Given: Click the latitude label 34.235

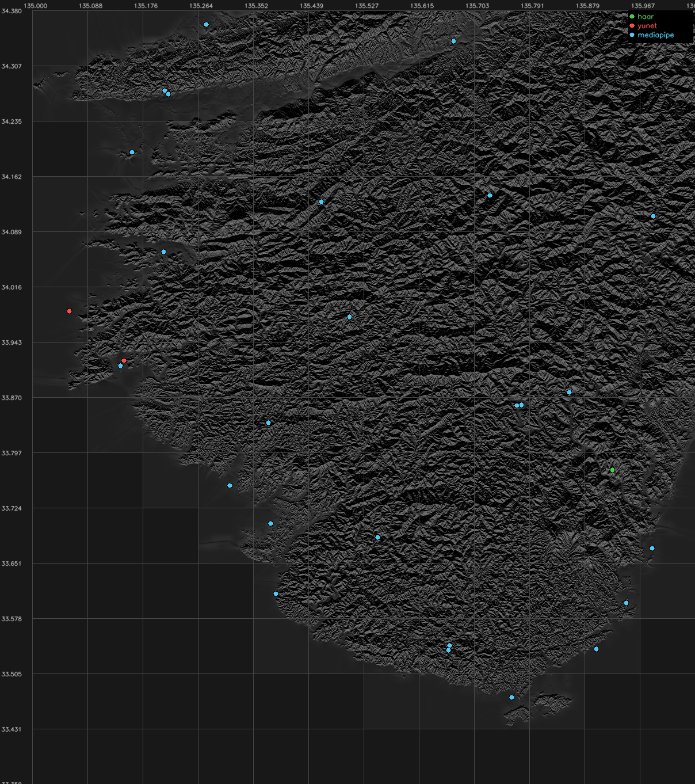Looking at the screenshot, I should [x=12, y=121].
